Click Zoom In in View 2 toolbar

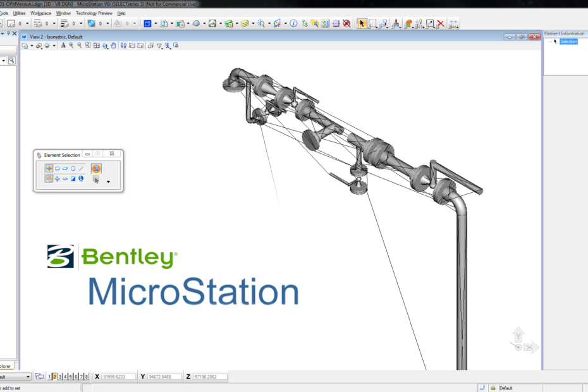(71, 46)
